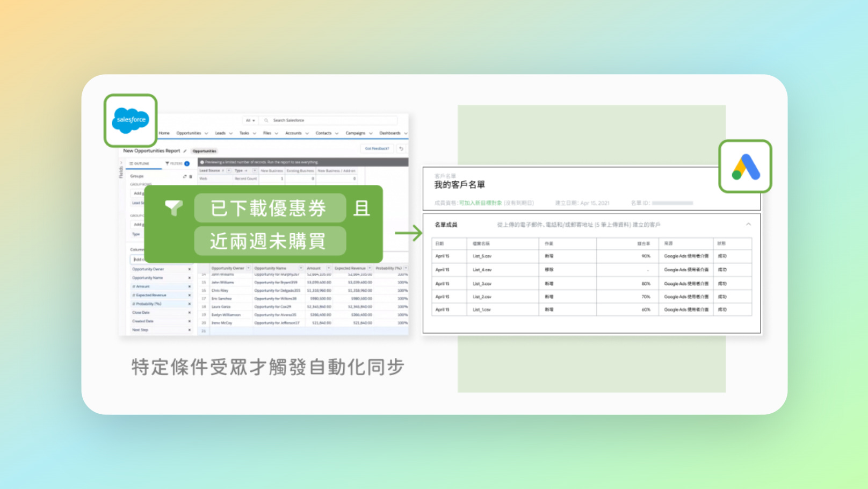Click in the Search Salesforce field
The image size is (868, 489).
click(x=329, y=120)
